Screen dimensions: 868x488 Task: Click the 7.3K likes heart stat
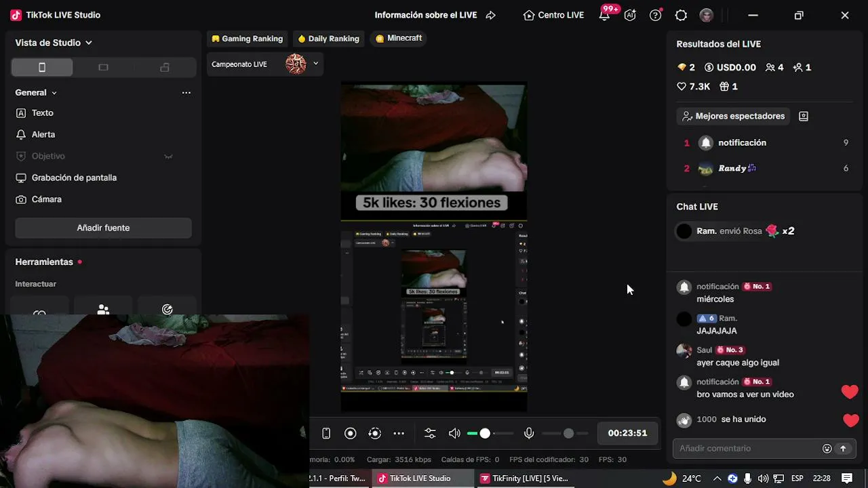tap(694, 87)
